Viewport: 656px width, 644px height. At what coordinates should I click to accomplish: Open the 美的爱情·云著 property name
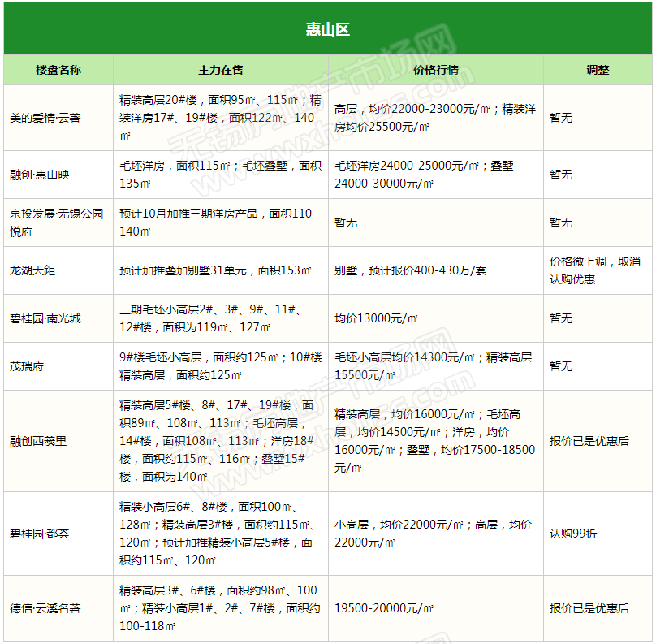click(x=45, y=118)
